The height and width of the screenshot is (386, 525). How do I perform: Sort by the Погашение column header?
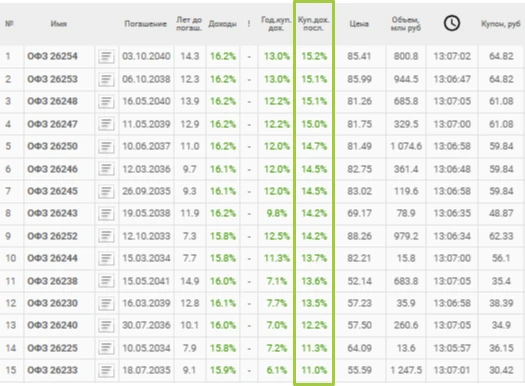click(145, 24)
